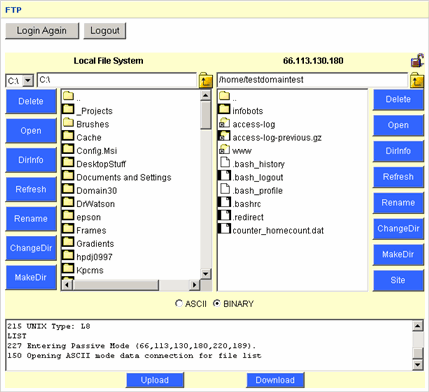
Task: Select Documents and Settings folder icon
Action: point(68,176)
